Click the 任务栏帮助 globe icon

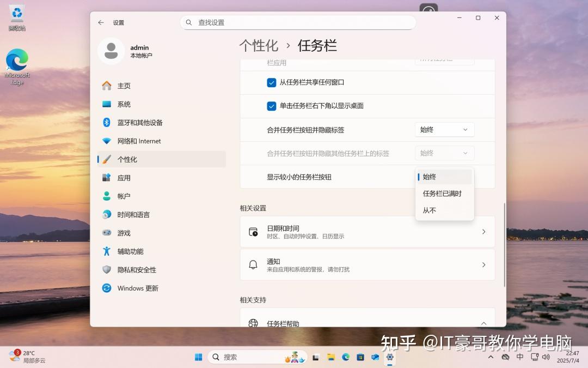pos(253,323)
